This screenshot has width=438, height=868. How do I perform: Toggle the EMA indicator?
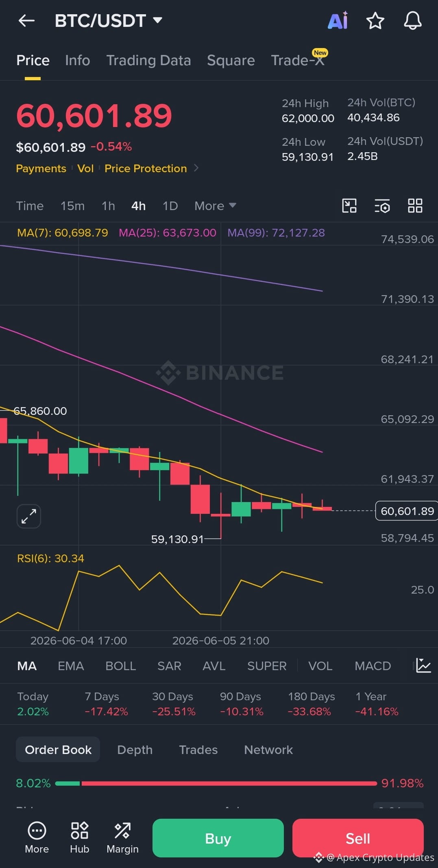(x=71, y=666)
